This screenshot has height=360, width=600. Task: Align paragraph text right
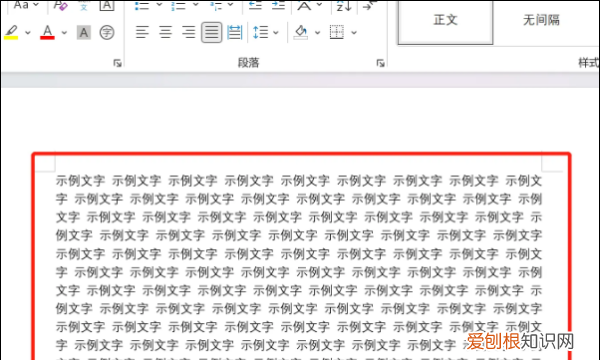tap(188, 33)
